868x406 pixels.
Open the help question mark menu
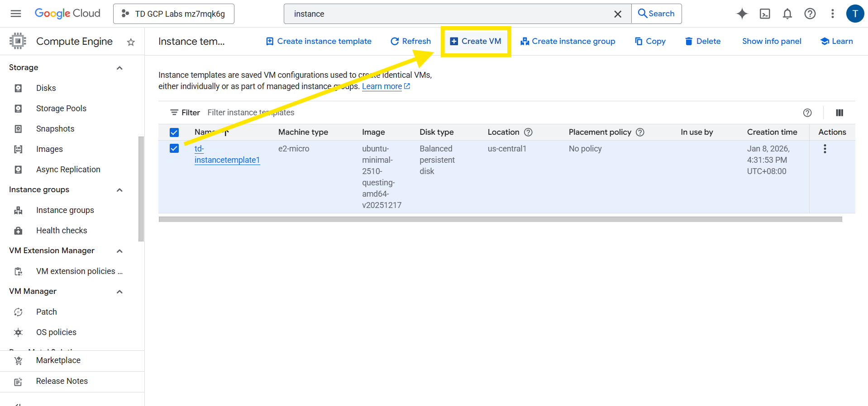pyautogui.click(x=810, y=14)
